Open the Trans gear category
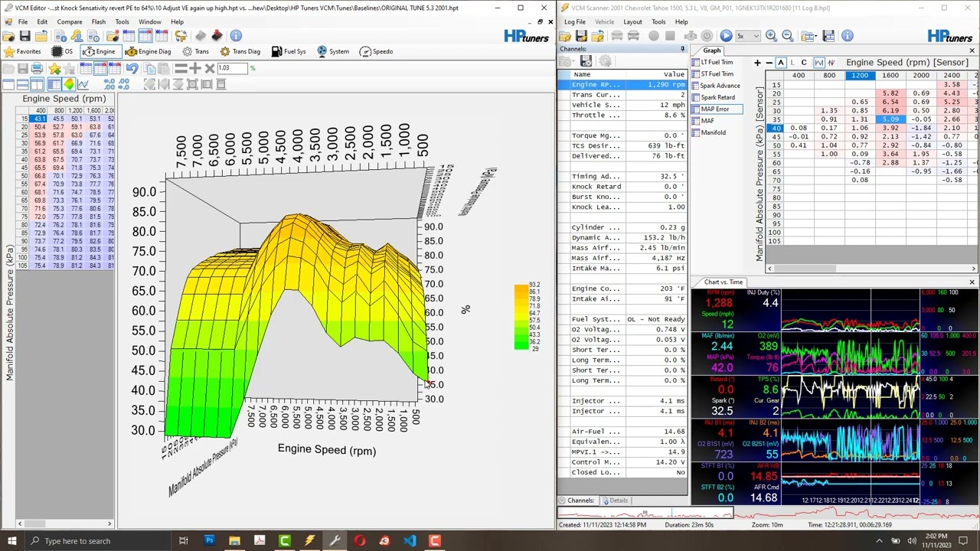This screenshot has height=551, width=980. 195,51
